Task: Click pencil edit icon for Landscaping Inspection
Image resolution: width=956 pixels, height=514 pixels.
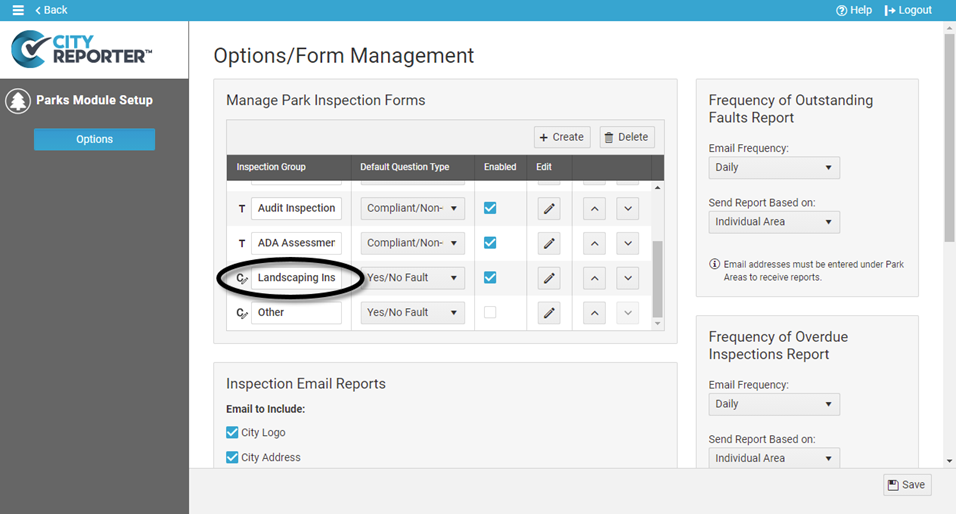Action: click(549, 278)
